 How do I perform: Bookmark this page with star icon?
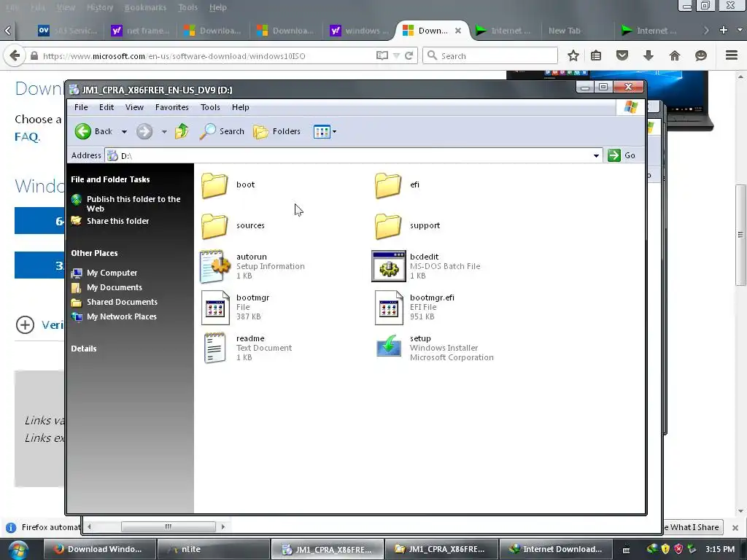(573, 55)
